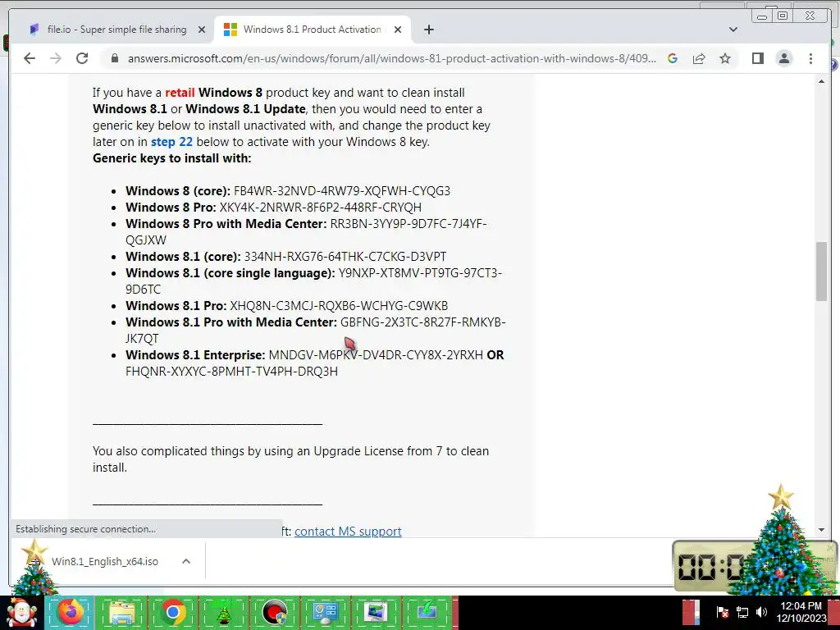Screen dimensions: 840x630
Task: Switch to Chrome in the taskbar
Action: (x=172, y=612)
